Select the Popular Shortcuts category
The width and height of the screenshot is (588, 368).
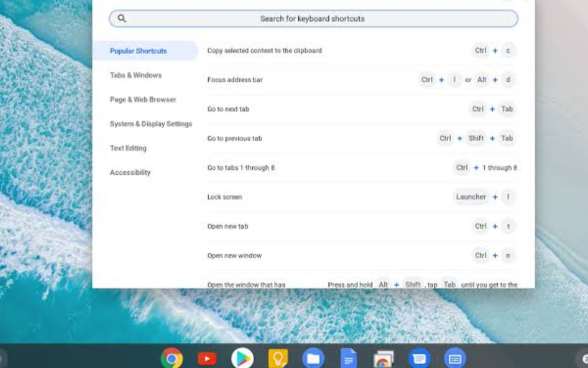coord(138,51)
